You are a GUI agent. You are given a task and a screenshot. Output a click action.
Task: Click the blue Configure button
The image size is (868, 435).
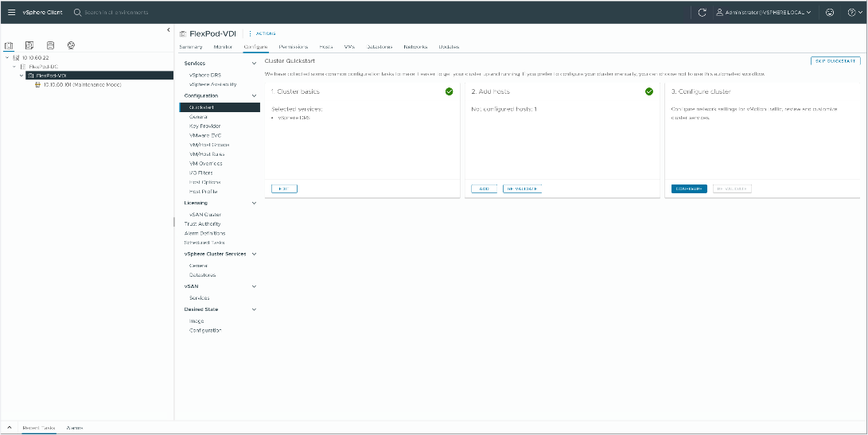tap(689, 188)
